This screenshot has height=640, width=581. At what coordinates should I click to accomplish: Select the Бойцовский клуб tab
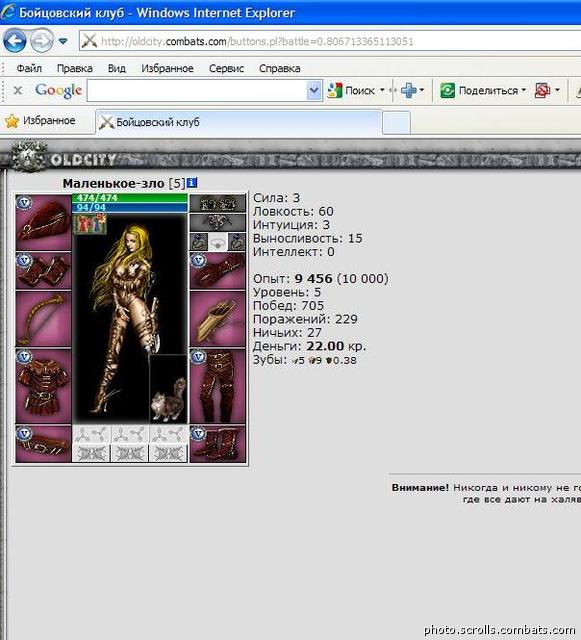point(239,122)
